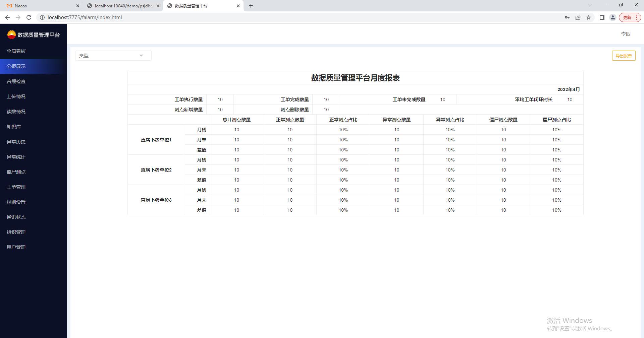Image resolution: width=644 pixels, height=338 pixels.
Task: Close the localhost:10040 demo tab
Action: 158,6
